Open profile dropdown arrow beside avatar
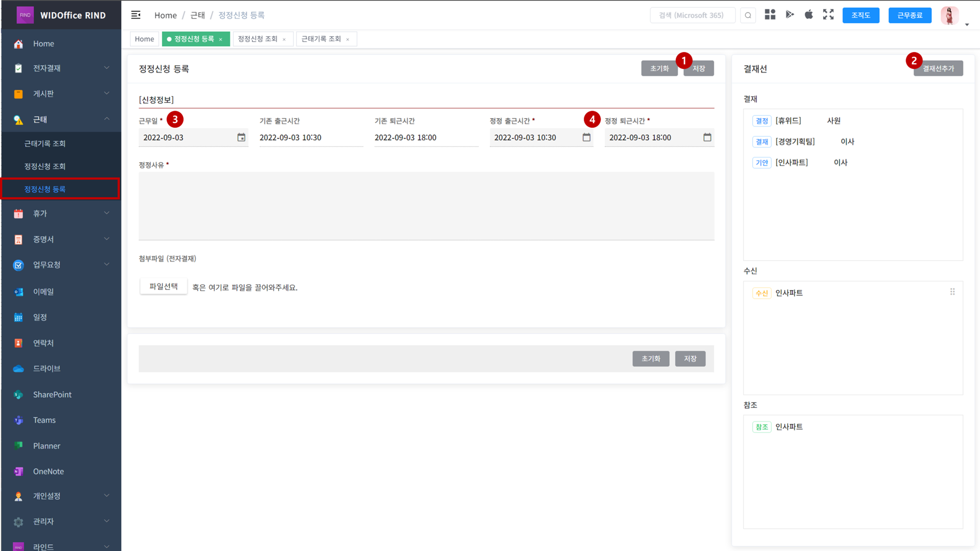 click(x=967, y=24)
